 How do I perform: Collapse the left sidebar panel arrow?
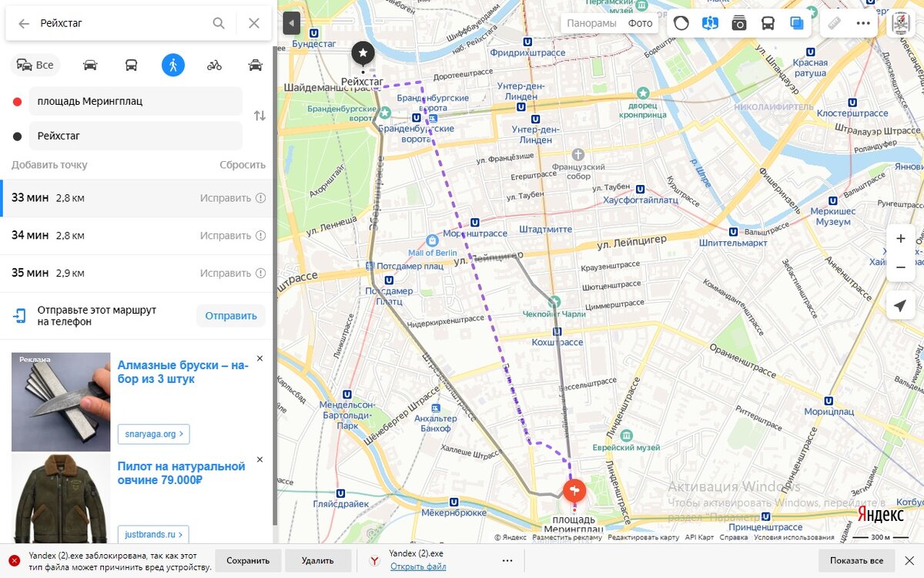[291, 23]
